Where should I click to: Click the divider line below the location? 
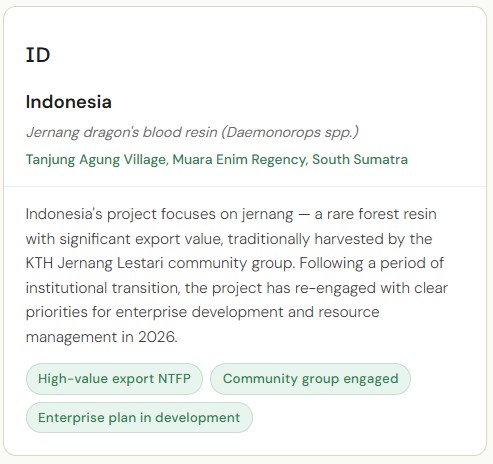click(245, 187)
